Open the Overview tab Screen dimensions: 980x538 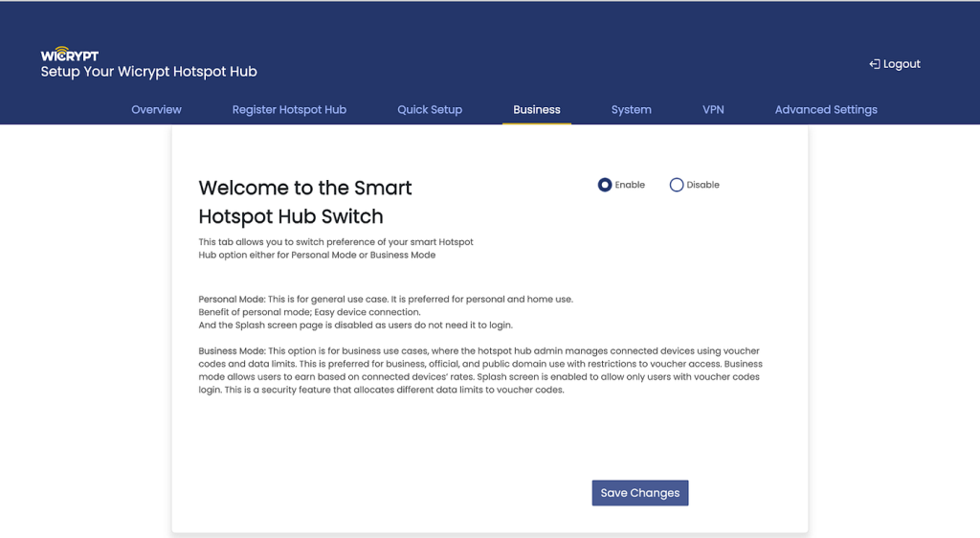[156, 109]
